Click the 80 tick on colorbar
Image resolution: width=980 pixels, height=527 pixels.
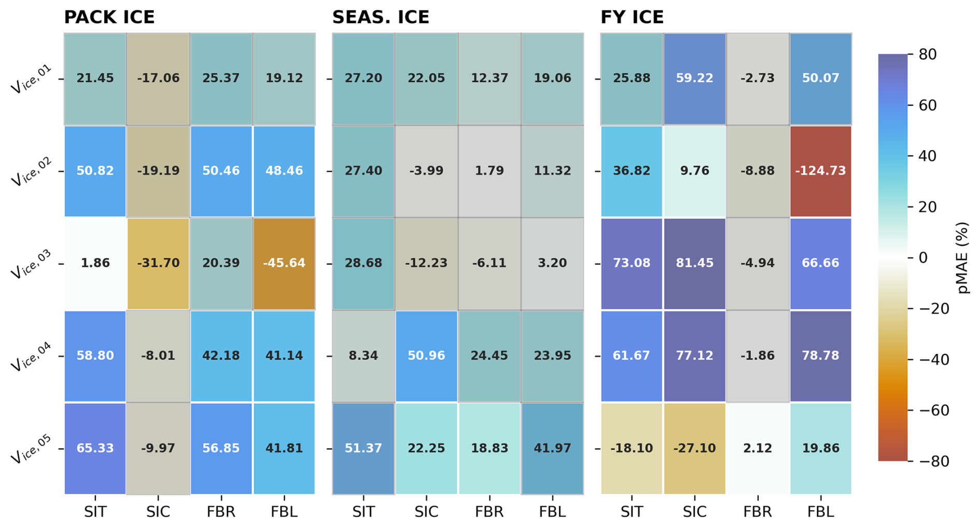click(927, 54)
